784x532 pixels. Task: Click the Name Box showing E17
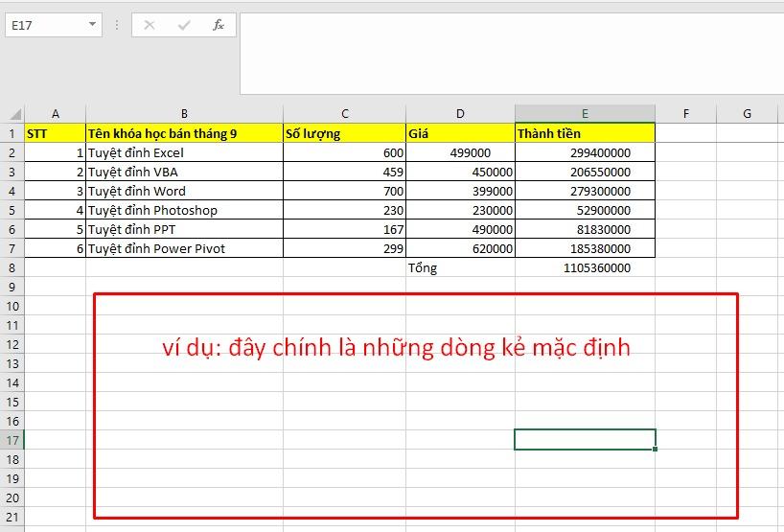[x=54, y=25]
